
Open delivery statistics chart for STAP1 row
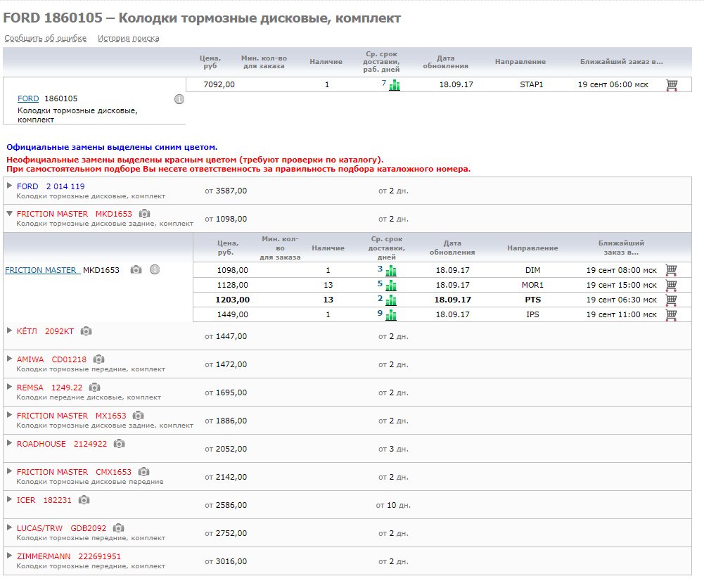coord(395,85)
